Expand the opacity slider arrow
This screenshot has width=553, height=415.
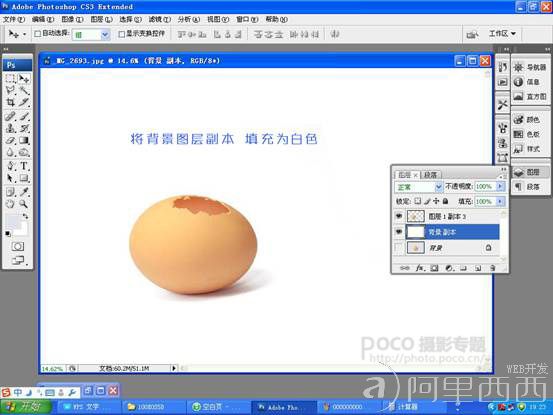500,186
